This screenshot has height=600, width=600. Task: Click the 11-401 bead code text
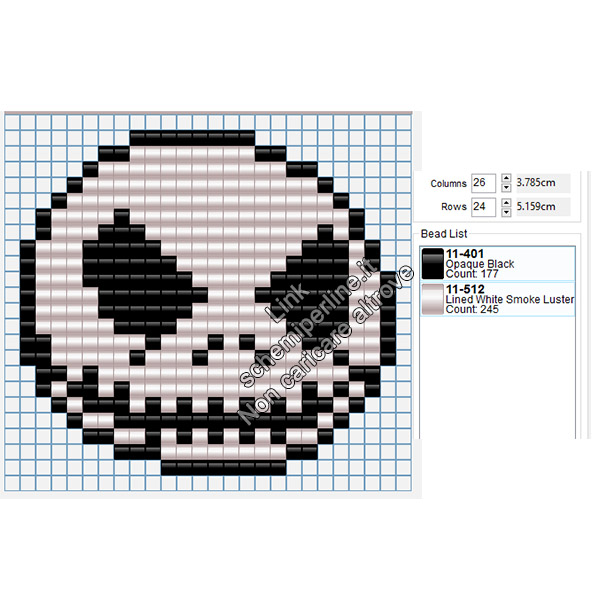coord(465,254)
